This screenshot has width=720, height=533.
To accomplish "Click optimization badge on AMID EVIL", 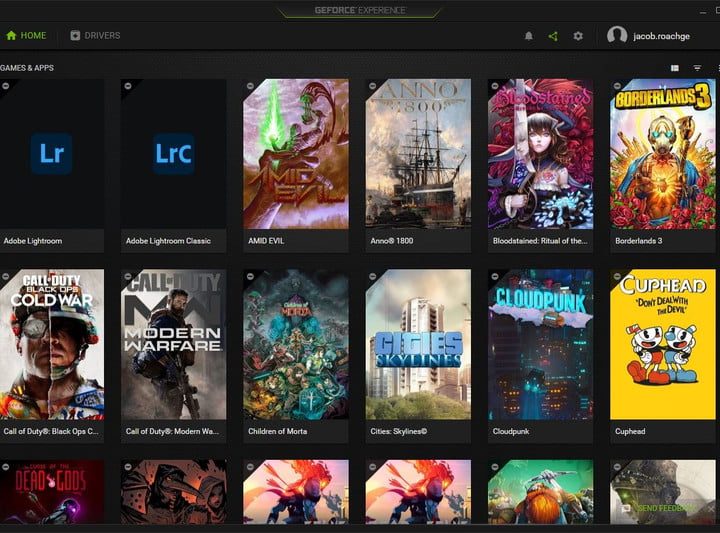I will 250,86.
